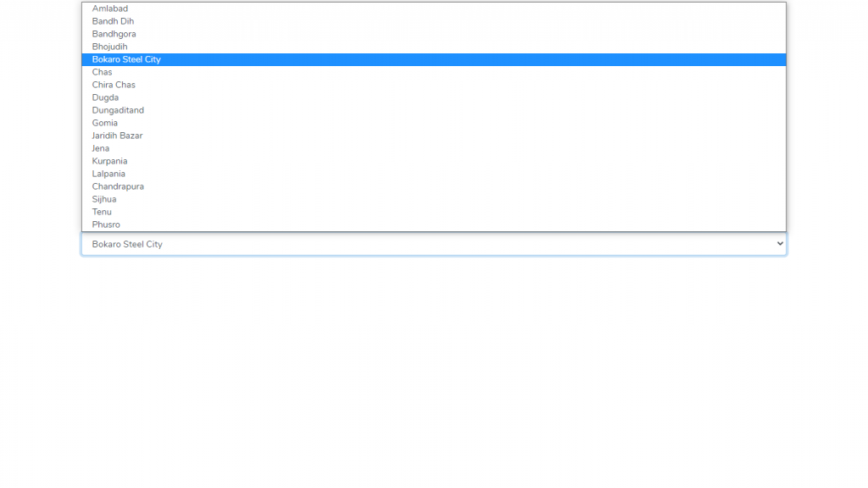The width and height of the screenshot is (868, 488).
Task: Select Dungaditand in the list
Action: (x=118, y=110)
